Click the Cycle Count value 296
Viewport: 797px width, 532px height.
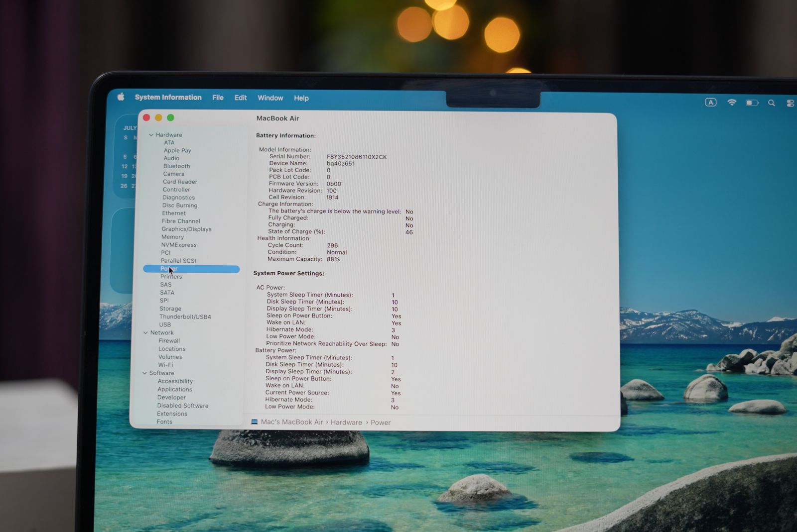pyautogui.click(x=332, y=245)
